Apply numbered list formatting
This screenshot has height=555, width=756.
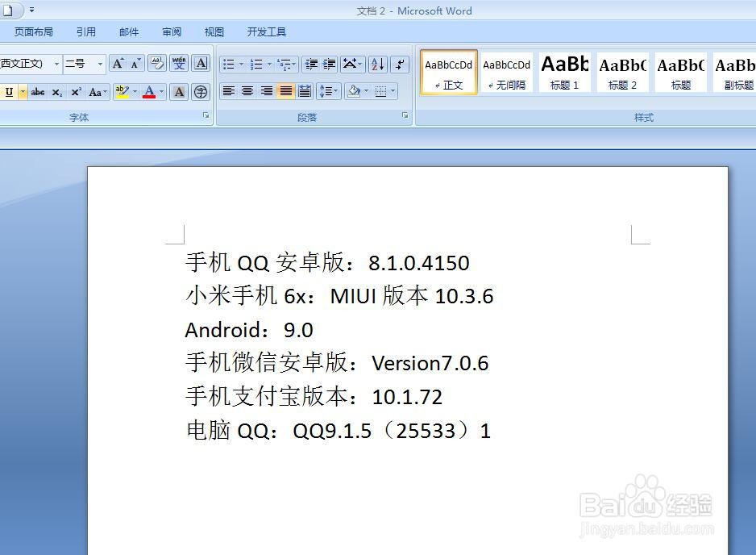256,65
